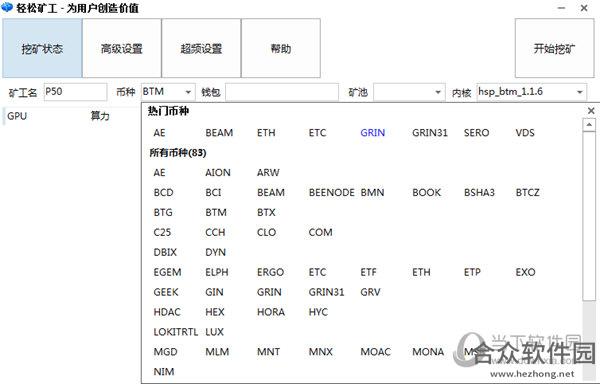This screenshot has width=600, height=384.
Task: Choose BTG coin
Action: pyautogui.click(x=163, y=212)
